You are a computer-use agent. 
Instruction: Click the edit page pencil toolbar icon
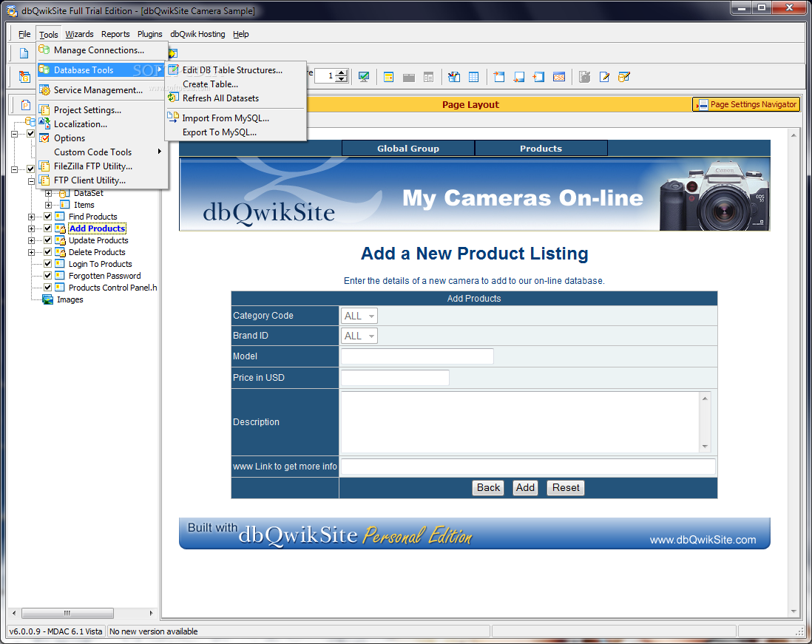pos(604,77)
